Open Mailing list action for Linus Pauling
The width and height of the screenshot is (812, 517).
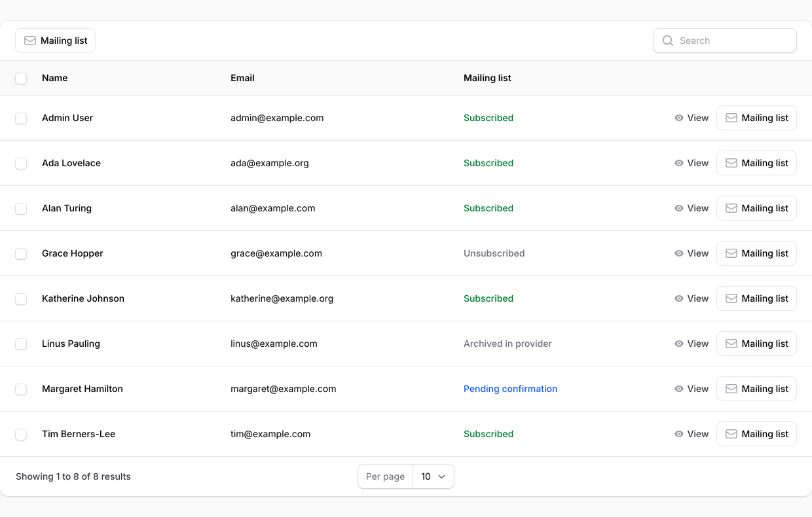756,344
